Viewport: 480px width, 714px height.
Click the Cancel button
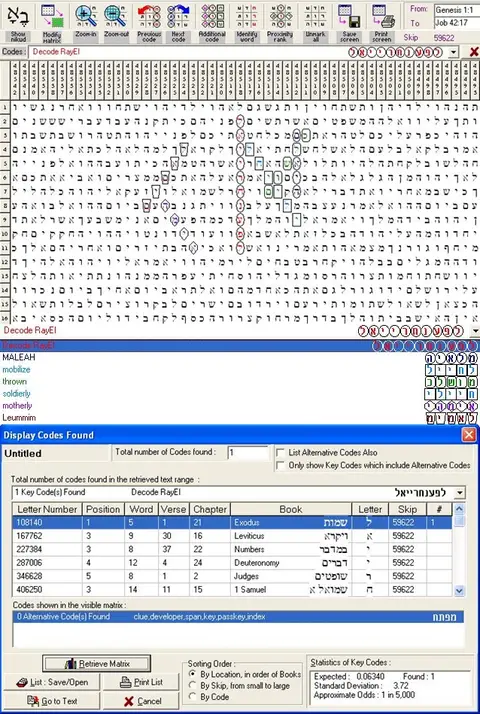point(141,701)
